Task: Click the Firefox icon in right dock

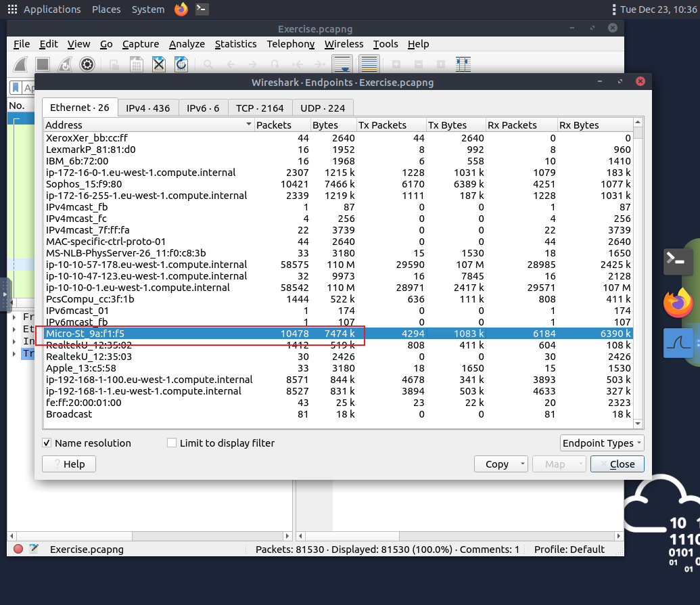Action: 678,303
